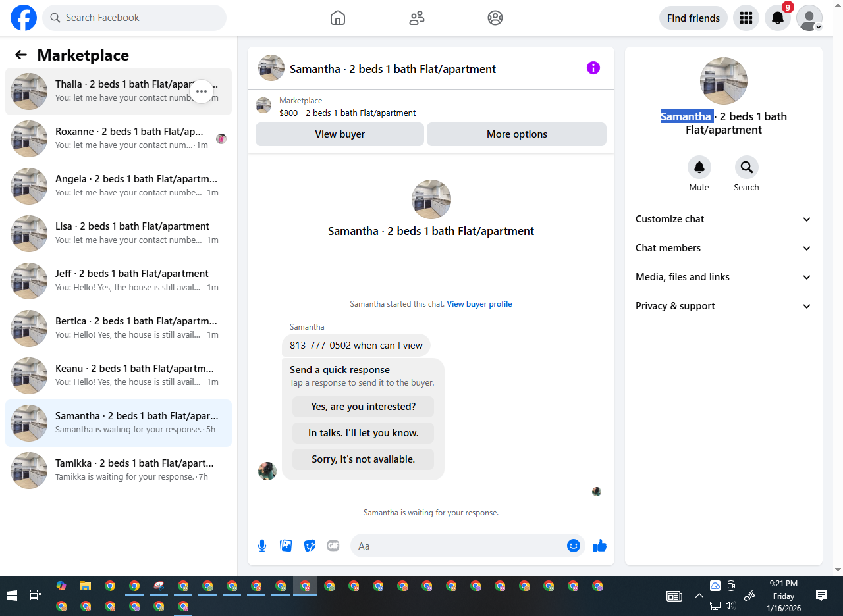
Task: Open the Keanu conversation
Action: (x=119, y=376)
